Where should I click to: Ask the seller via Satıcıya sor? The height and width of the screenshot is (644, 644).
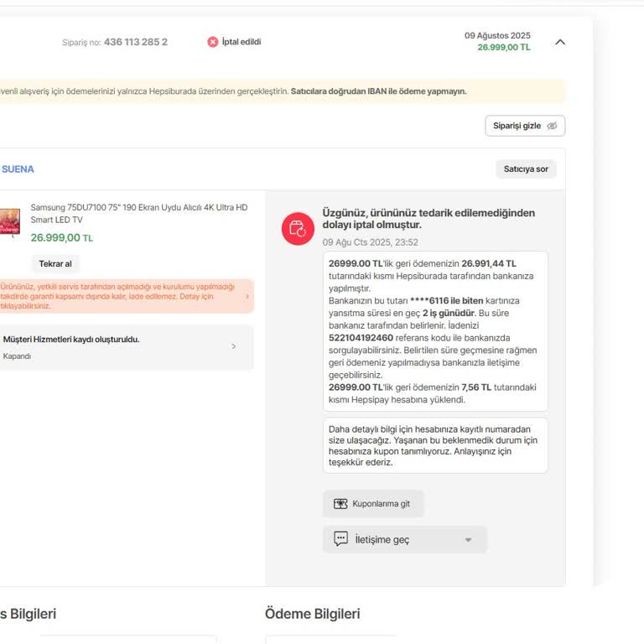526,169
